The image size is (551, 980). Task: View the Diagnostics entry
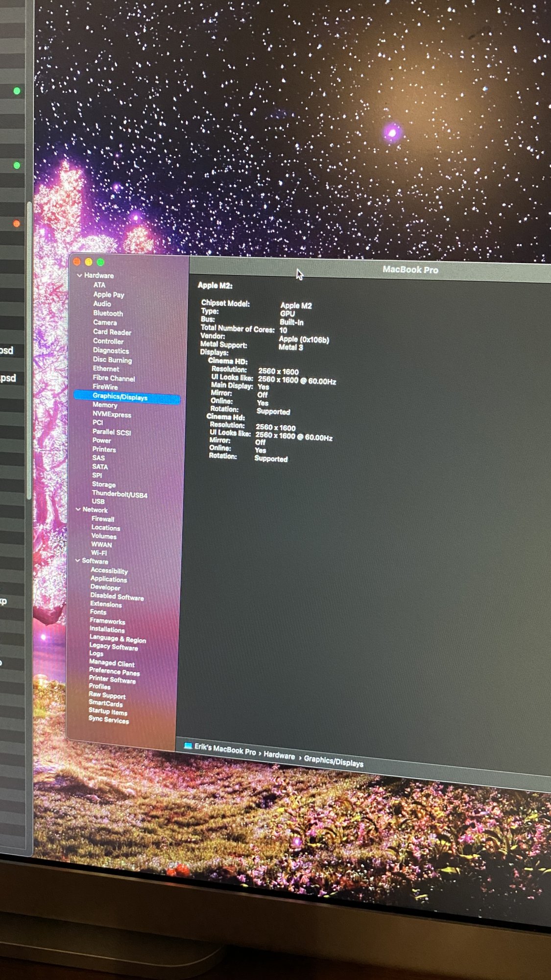(x=111, y=350)
